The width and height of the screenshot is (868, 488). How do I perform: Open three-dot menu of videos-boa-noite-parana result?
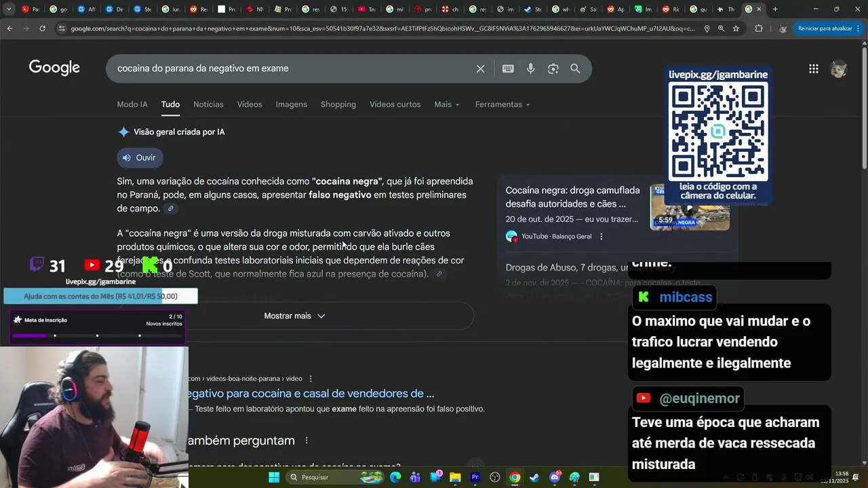[x=311, y=379]
